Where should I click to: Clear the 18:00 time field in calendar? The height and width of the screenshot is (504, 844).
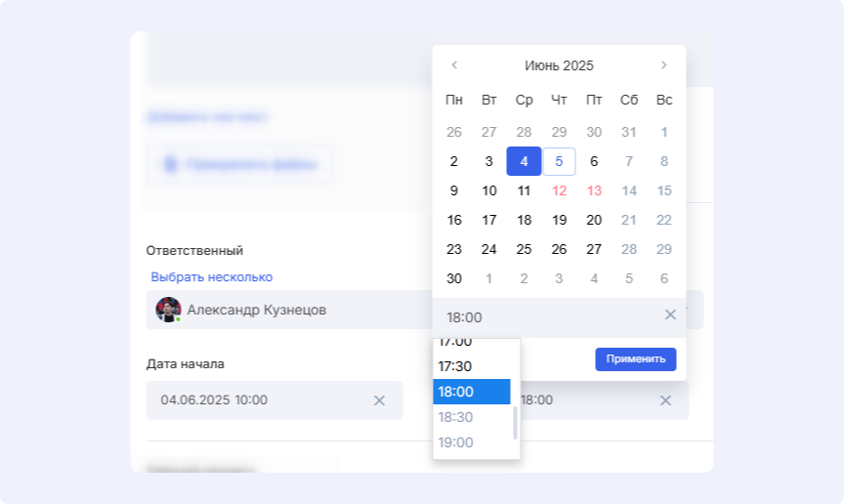pyautogui.click(x=670, y=315)
